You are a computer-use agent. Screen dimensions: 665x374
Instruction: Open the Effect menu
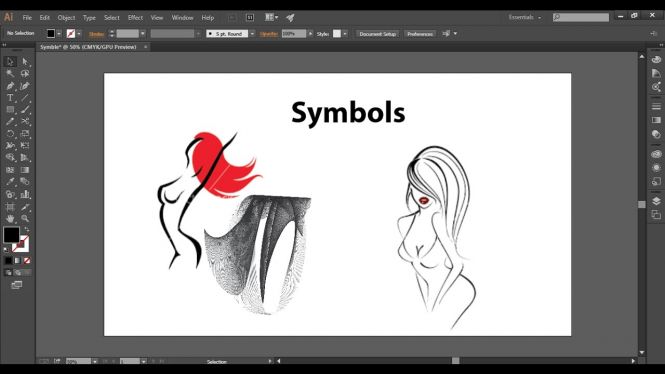[x=135, y=17]
